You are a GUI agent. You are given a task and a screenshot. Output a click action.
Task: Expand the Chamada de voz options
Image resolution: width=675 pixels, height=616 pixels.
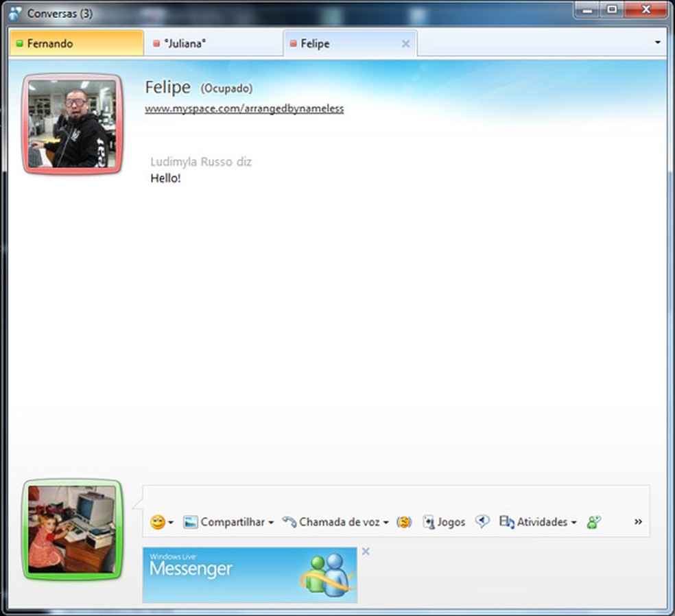tap(386, 522)
